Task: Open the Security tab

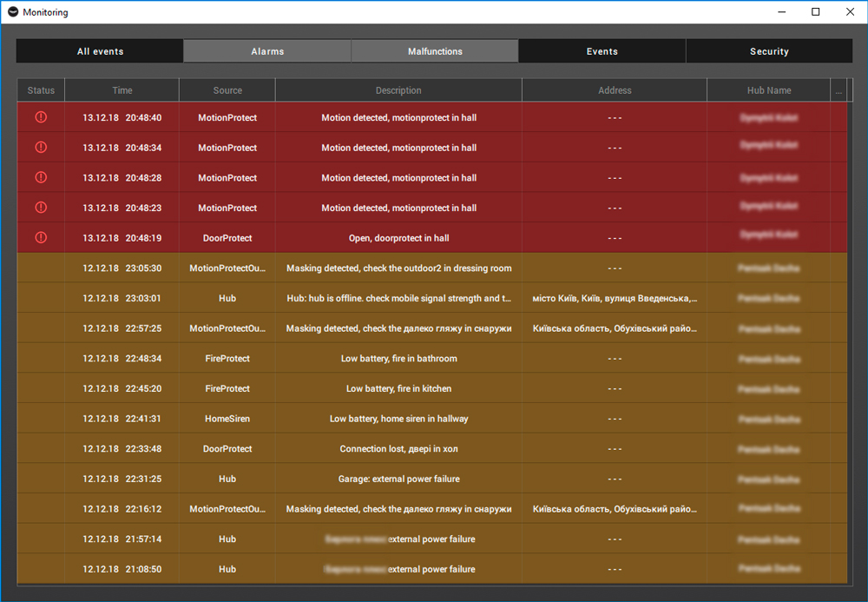Action: pyautogui.click(x=769, y=51)
